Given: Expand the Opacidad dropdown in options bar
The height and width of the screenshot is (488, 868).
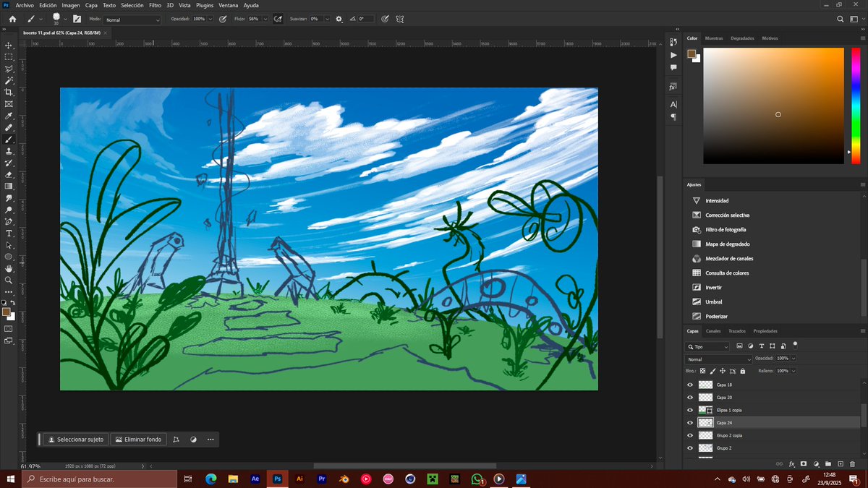Looking at the screenshot, I should (210, 19).
